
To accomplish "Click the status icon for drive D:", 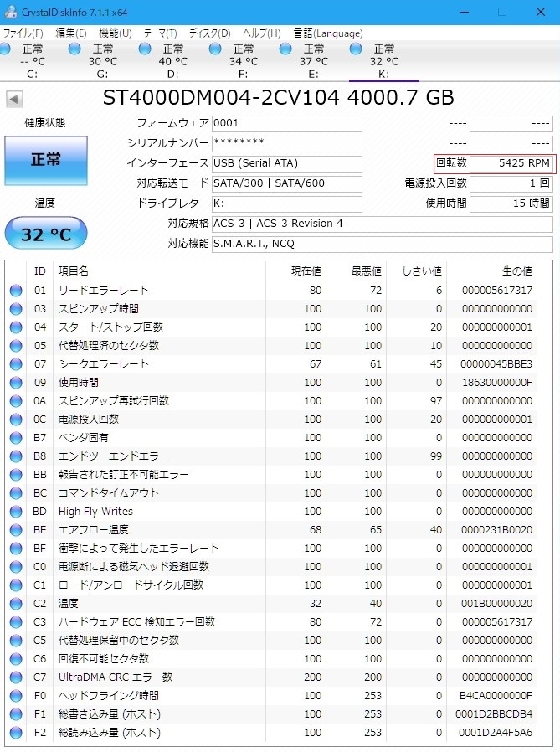I will click(x=145, y=49).
